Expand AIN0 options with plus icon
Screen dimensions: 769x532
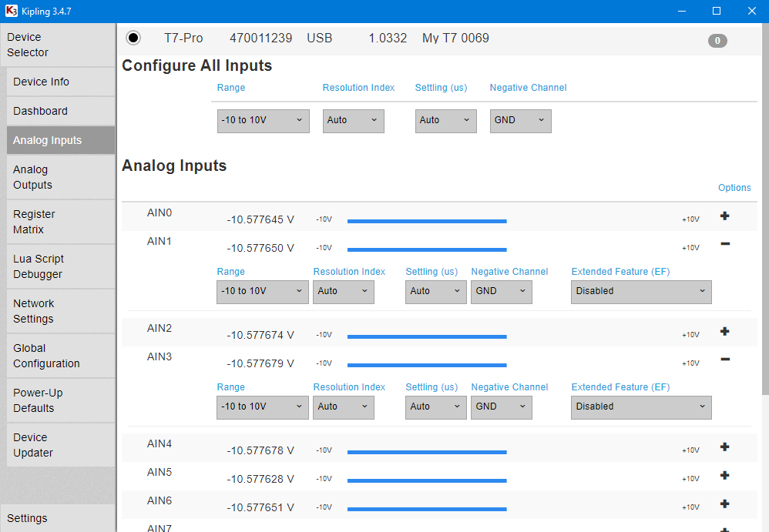[724, 216]
